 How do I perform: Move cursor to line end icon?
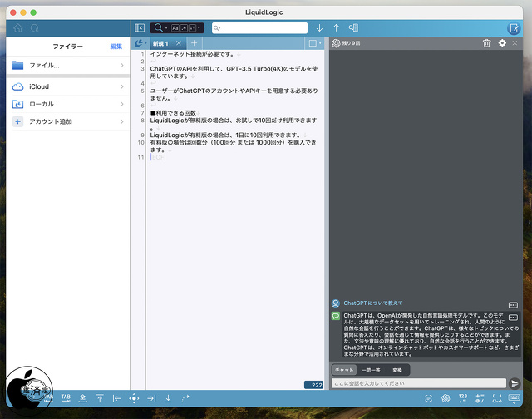point(151,398)
